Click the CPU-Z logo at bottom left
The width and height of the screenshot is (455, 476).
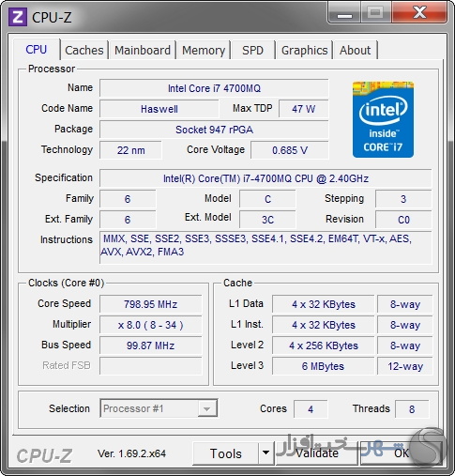pyautogui.click(x=44, y=455)
